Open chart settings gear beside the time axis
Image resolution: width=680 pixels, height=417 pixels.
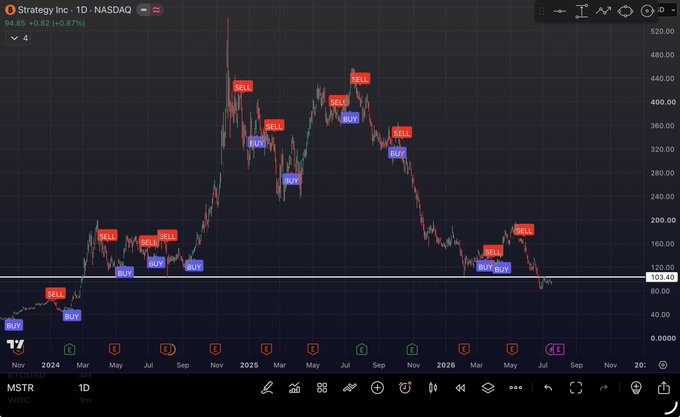663,365
